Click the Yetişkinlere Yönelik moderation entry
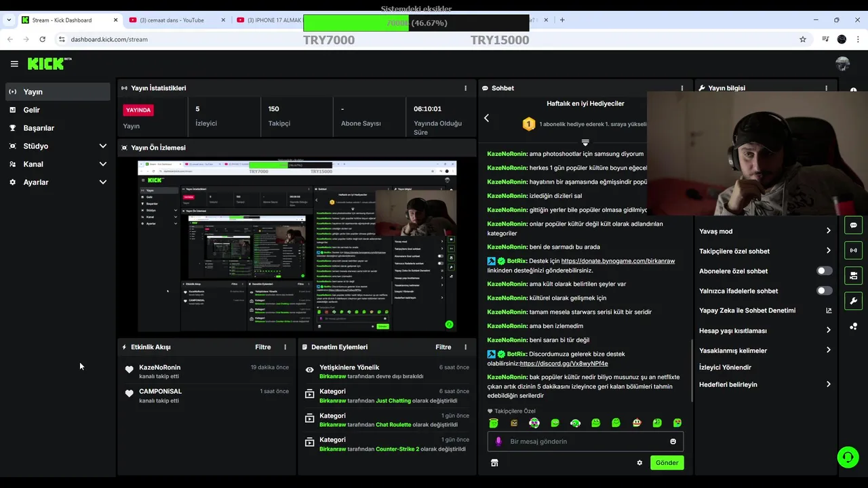868x488 pixels. [x=387, y=371]
